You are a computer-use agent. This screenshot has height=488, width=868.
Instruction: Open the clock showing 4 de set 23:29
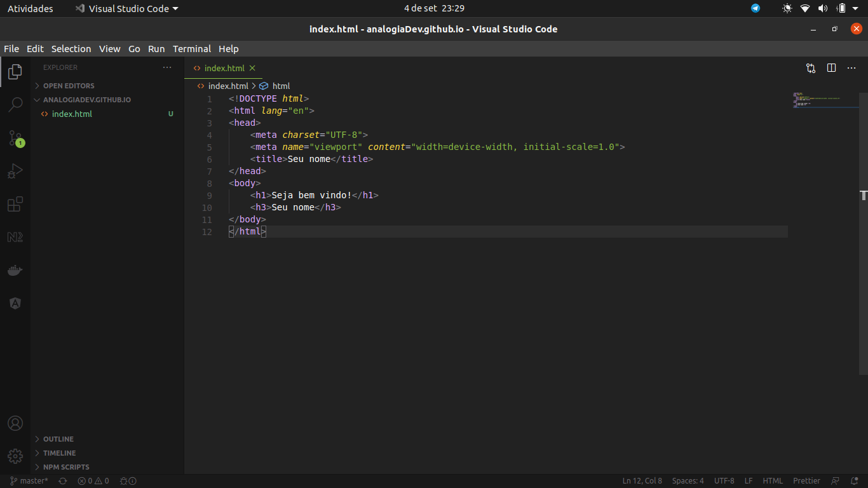(x=434, y=8)
